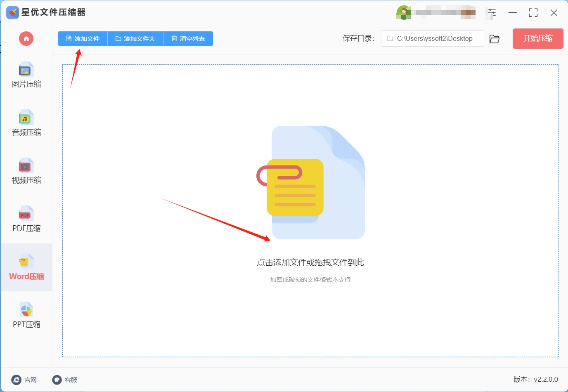Screen dimensions: 568x392
Task: Go to the home page icon
Action: click(x=26, y=39)
